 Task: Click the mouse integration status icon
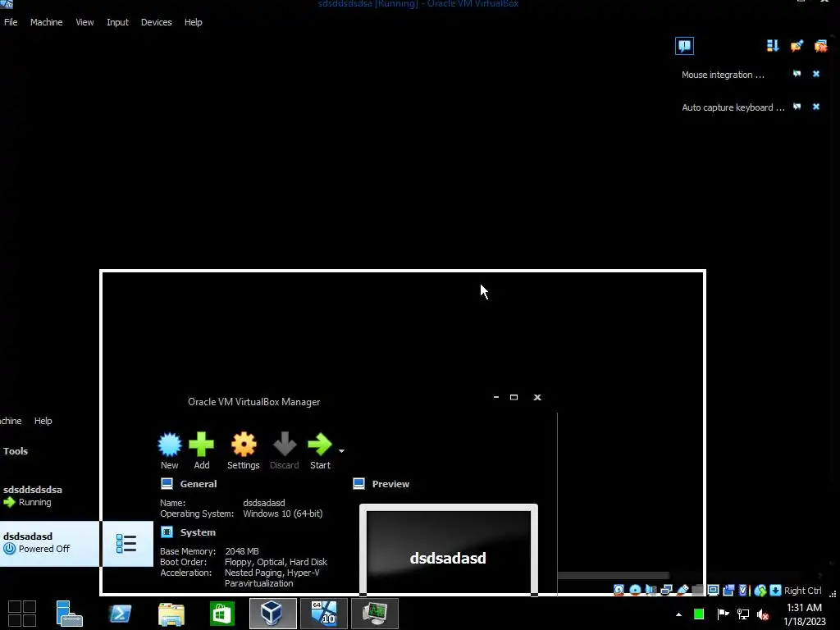pyautogui.click(x=760, y=590)
